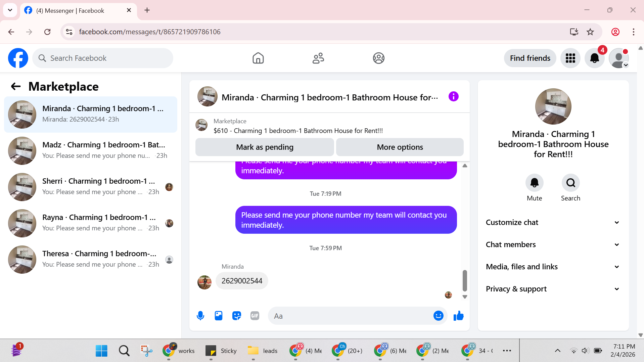Open Windows taskbar search

124,351
